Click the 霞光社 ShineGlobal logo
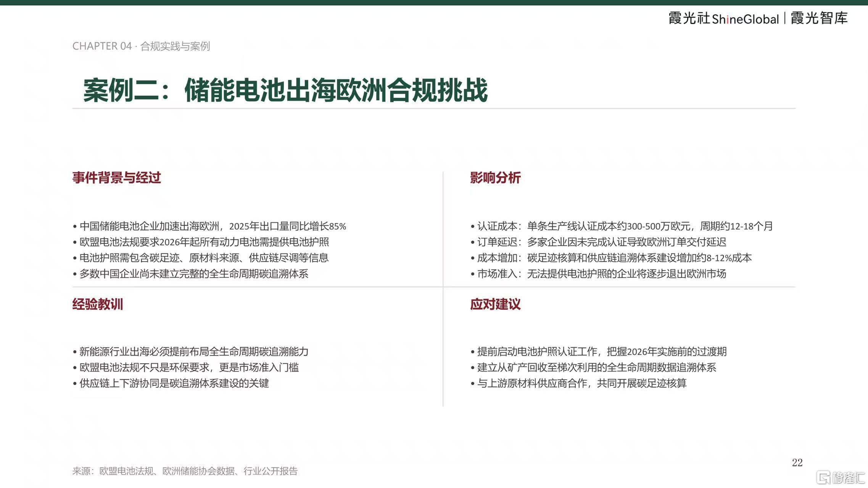 723,18
